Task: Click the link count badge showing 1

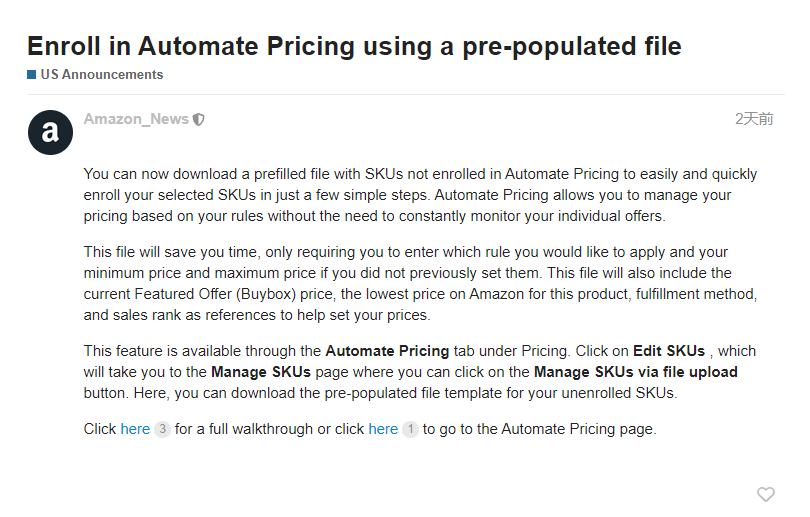Action: (x=410, y=429)
